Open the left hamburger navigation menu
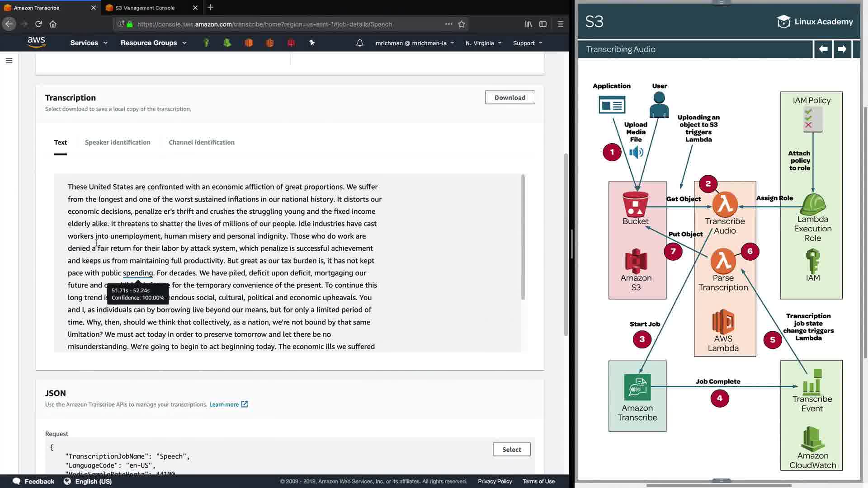The height and width of the screenshot is (488, 868). 9,61
